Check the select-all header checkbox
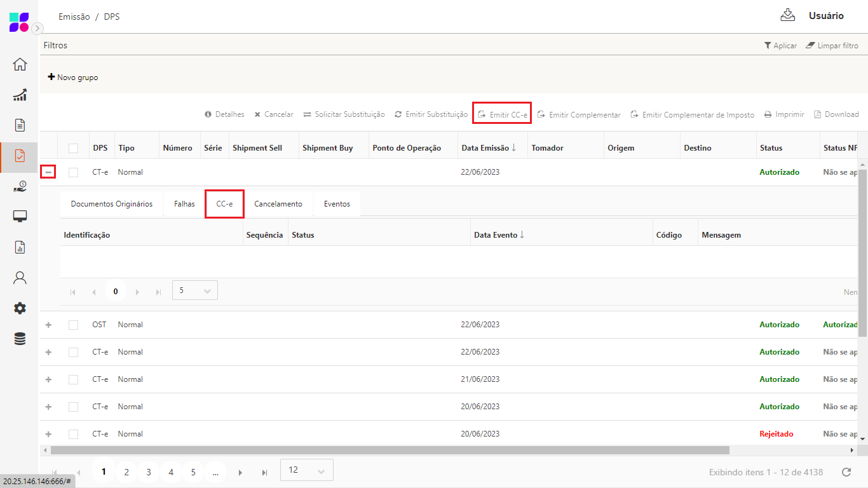Screen dimensions: 868x488 (x=74, y=148)
